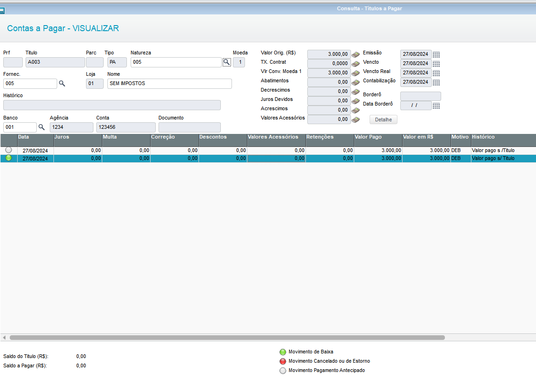Viewport: 536px width, 392px height.
Task: Click the Banco field containing 001
Action: pos(20,127)
